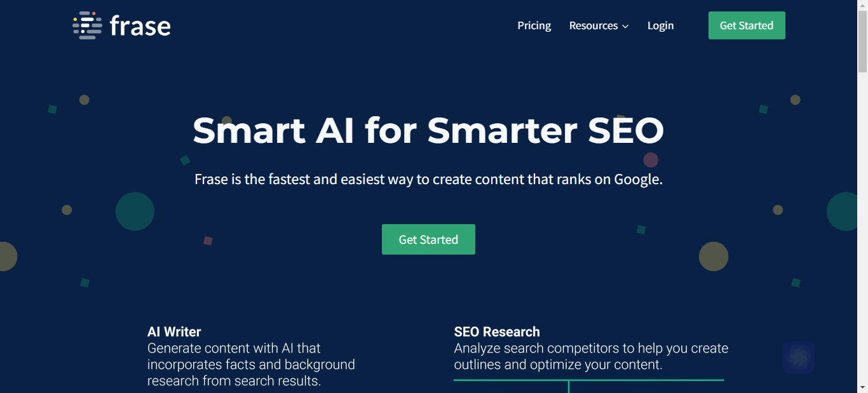
Task: Click the olive circle near SEO Research
Action: pyautogui.click(x=714, y=256)
